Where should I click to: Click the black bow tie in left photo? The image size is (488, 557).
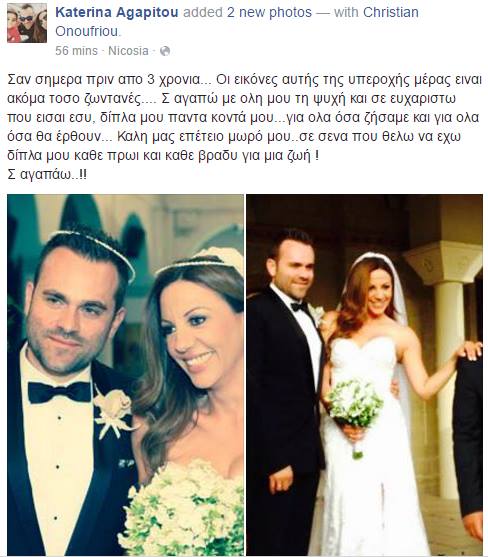click(59, 392)
